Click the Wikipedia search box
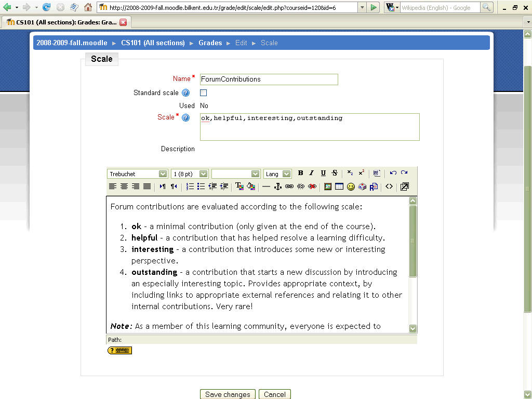This screenshot has height=399, width=532. (x=440, y=7)
